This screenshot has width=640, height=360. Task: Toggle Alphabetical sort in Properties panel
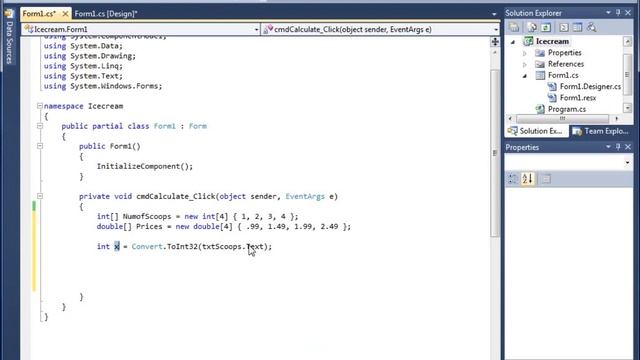point(527,178)
